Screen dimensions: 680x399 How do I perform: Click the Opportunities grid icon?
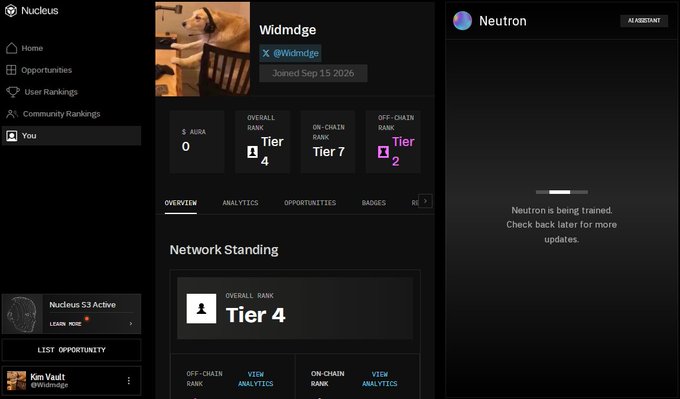tap(11, 70)
